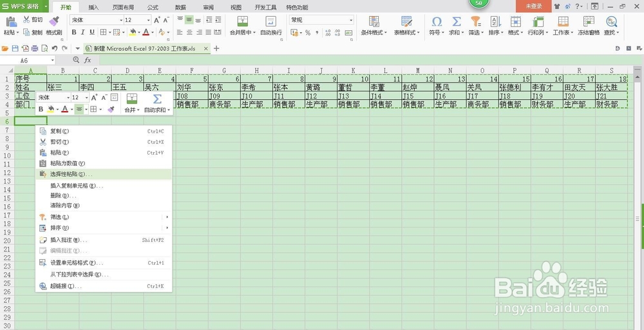Click the Table Style (表格样式) icon
Viewport: 644px width, 330px height.
406,21
